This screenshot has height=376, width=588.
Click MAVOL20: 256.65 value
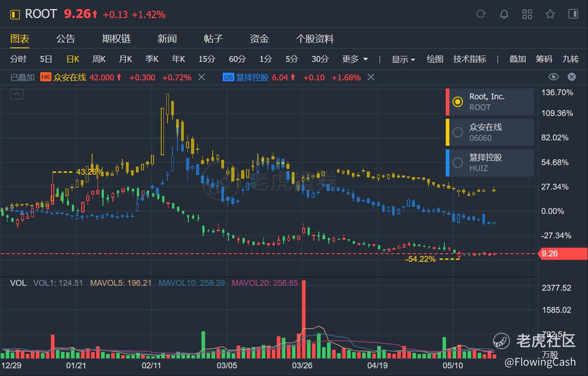point(265,283)
